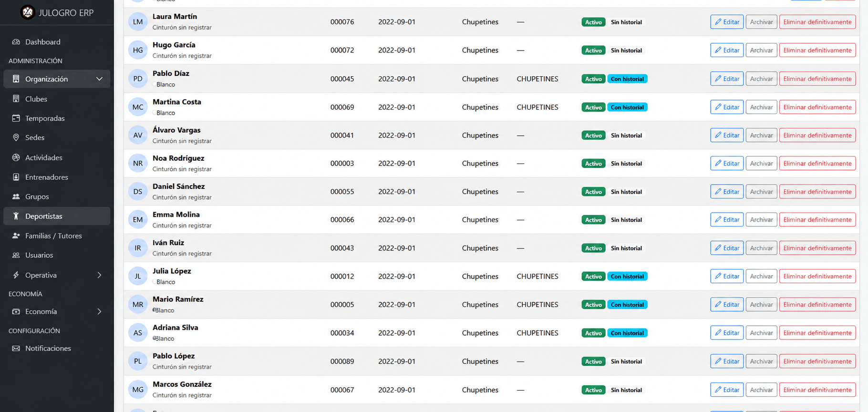This screenshot has width=868, height=412.
Task: Click the Temporadas calendar icon
Action: (x=16, y=118)
